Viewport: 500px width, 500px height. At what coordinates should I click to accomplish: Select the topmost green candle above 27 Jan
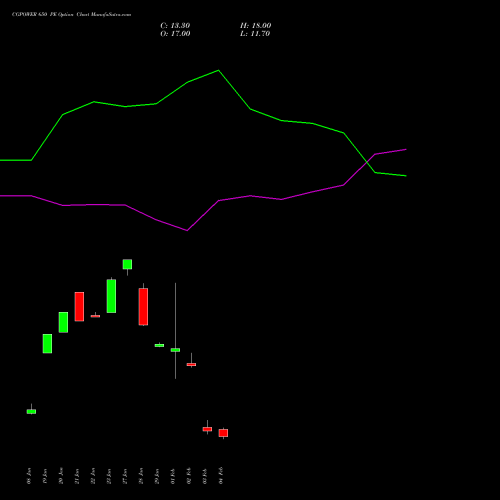(127, 264)
